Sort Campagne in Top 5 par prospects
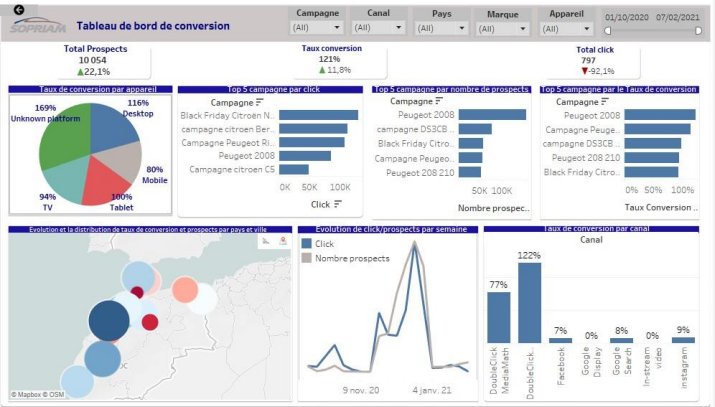The height and width of the screenshot is (407, 715). coord(439,101)
